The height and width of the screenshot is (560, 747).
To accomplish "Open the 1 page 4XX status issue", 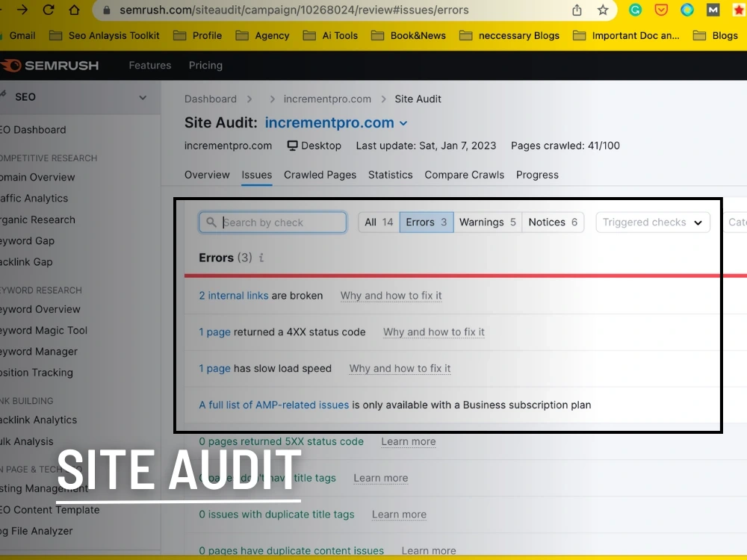I will 214,332.
